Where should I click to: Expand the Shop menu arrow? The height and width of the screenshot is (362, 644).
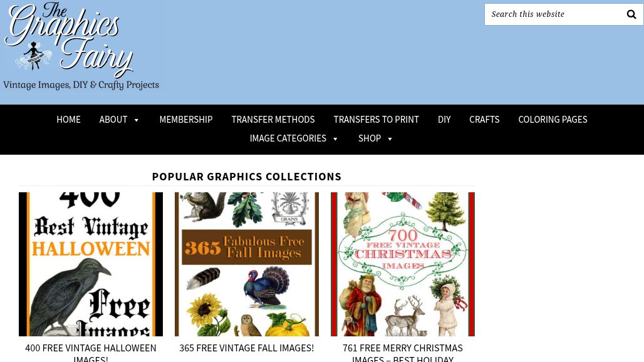pos(390,139)
